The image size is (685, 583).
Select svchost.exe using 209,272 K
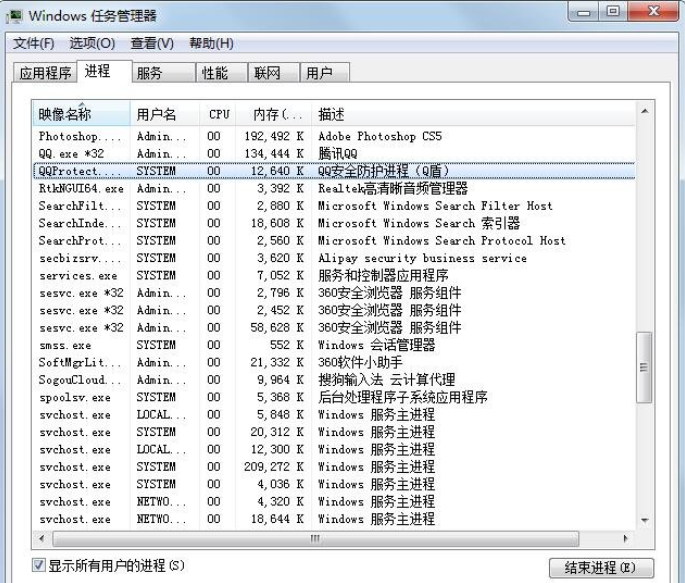(x=334, y=467)
